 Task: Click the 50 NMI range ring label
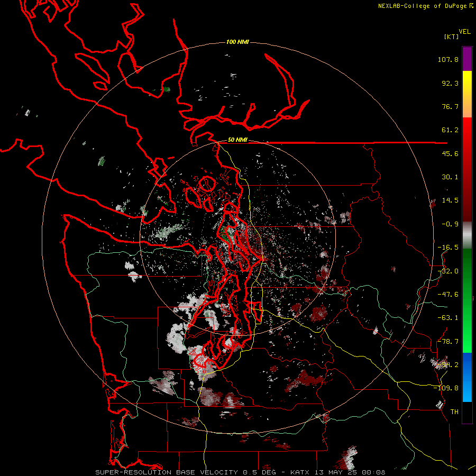point(237,140)
